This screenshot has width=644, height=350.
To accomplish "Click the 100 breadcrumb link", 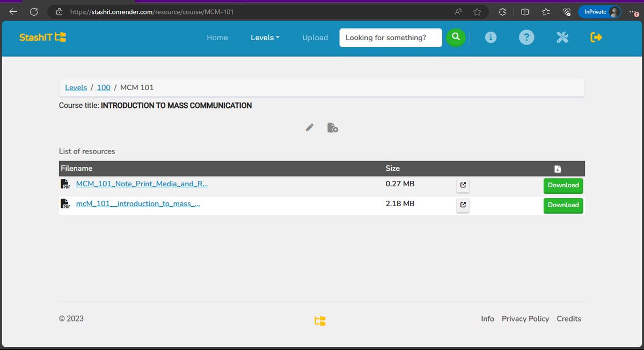I will [104, 87].
